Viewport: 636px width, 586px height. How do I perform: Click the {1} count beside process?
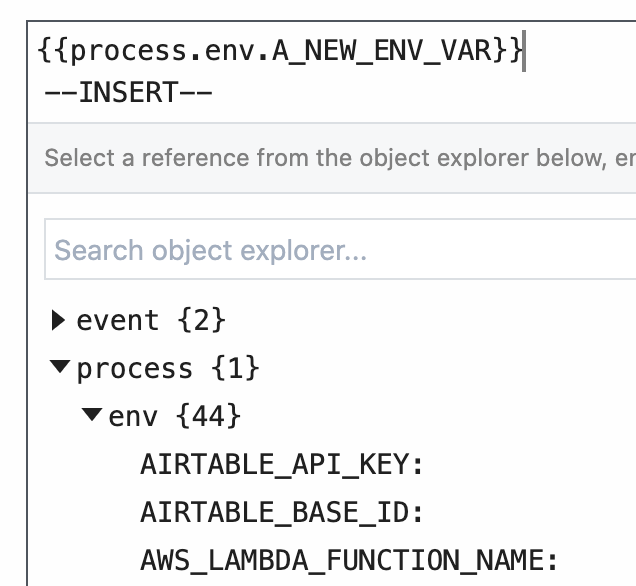coord(235,369)
